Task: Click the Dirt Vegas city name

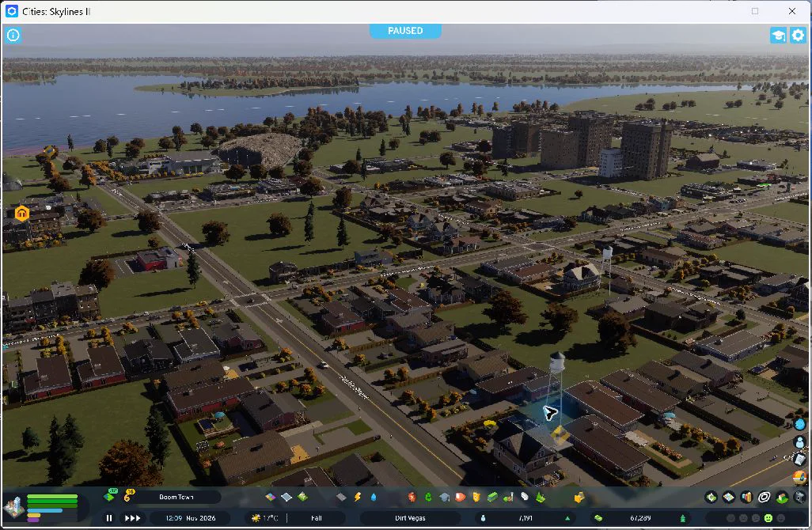Action: 410,517
